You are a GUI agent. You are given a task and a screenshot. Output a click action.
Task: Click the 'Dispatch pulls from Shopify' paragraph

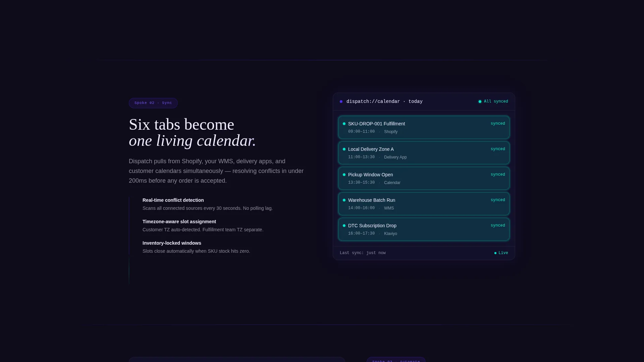(x=216, y=171)
